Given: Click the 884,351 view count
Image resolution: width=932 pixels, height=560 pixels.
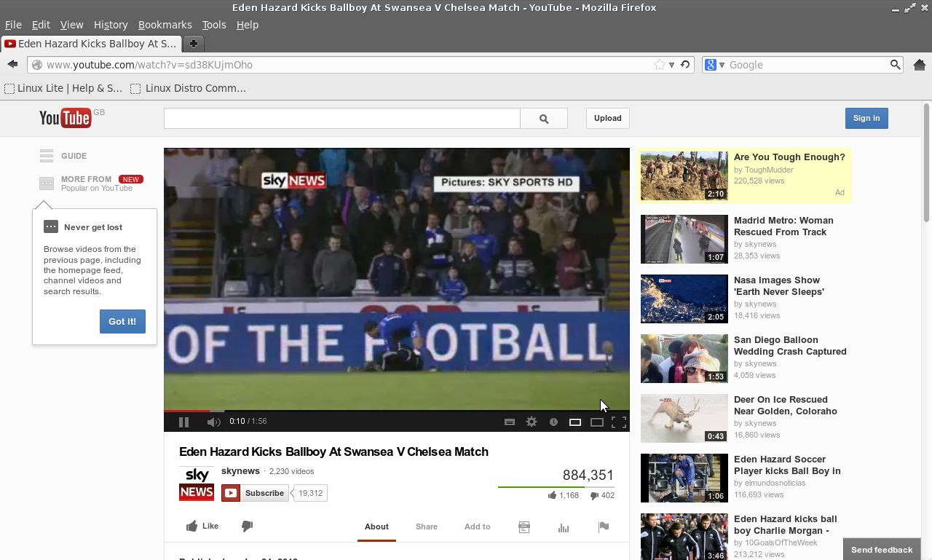Looking at the screenshot, I should [588, 476].
